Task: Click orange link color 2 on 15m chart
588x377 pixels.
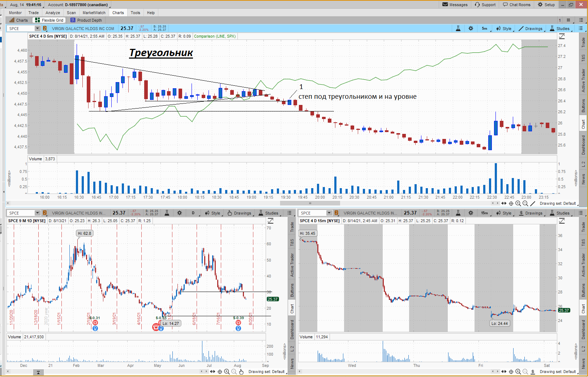Action: [x=336, y=213]
